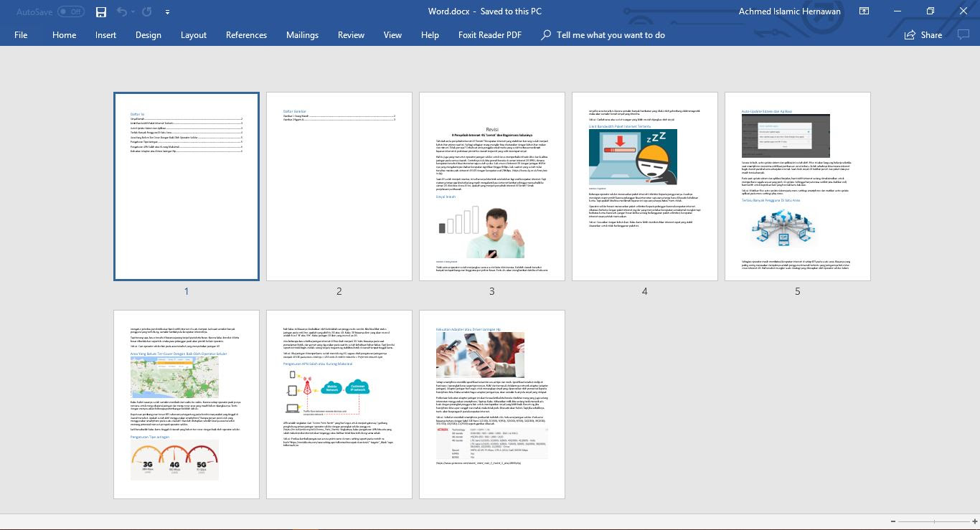Select the Mailings tab

(302, 34)
